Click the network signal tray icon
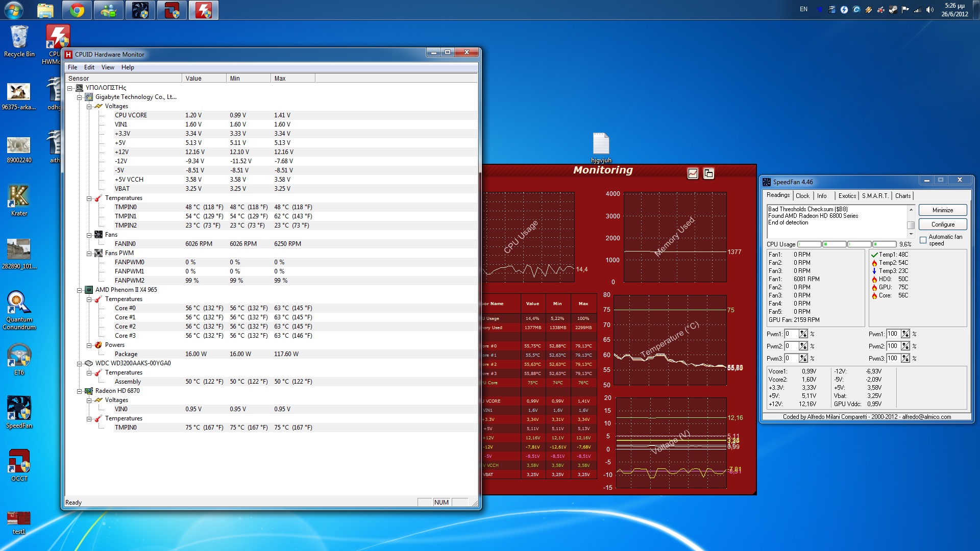The image size is (980, 551). pyautogui.click(x=918, y=10)
